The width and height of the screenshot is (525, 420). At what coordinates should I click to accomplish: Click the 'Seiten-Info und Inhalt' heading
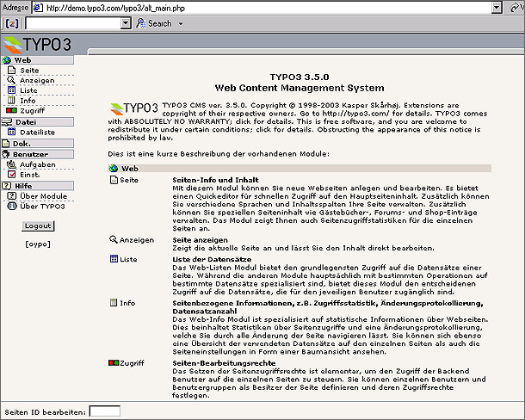[x=216, y=180]
